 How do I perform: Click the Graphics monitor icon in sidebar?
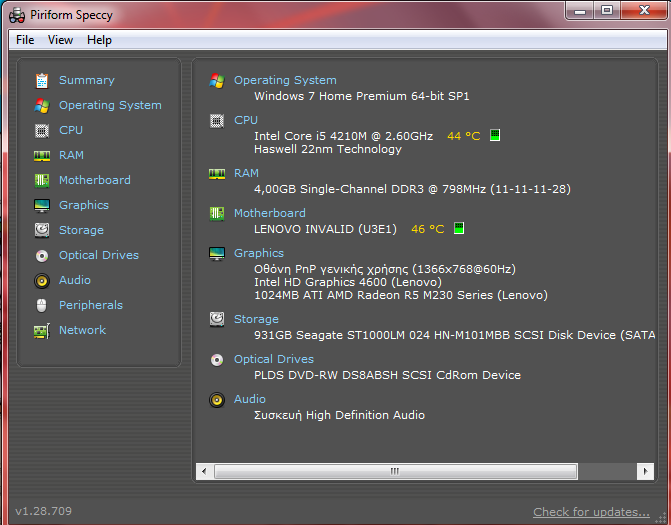point(42,206)
